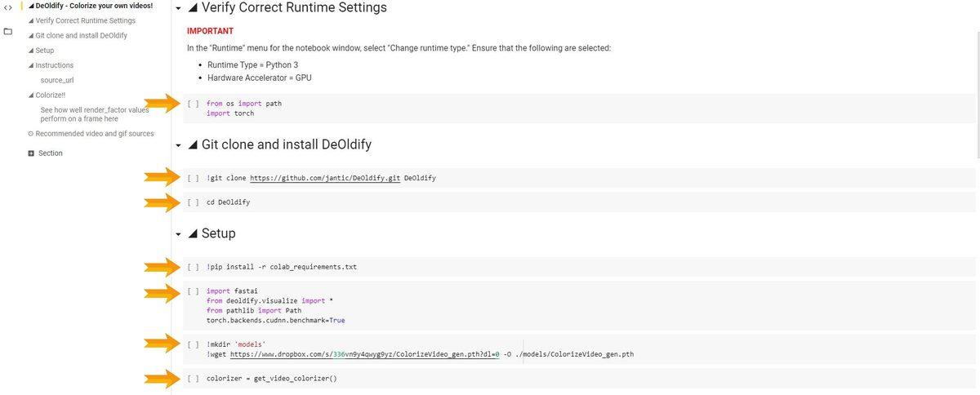The image size is (980, 395).
Task: Run the mkdir 'models' cell
Action: (x=193, y=344)
